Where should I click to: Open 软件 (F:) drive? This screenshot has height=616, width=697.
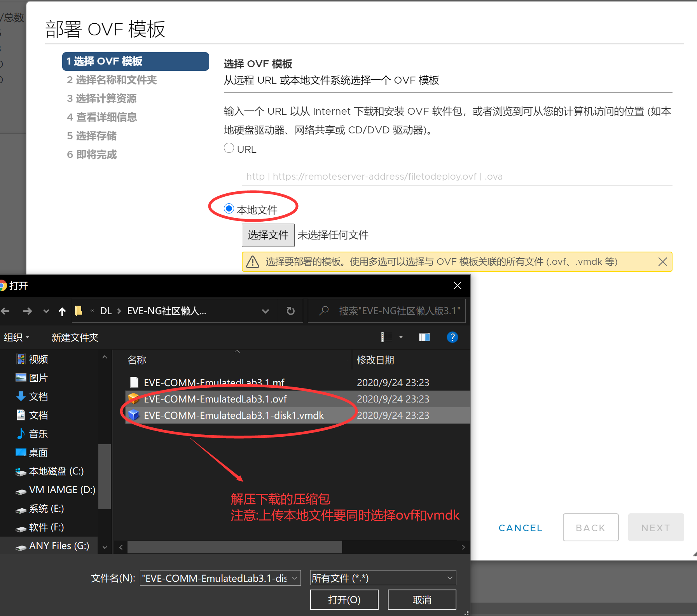coord(40,527)
